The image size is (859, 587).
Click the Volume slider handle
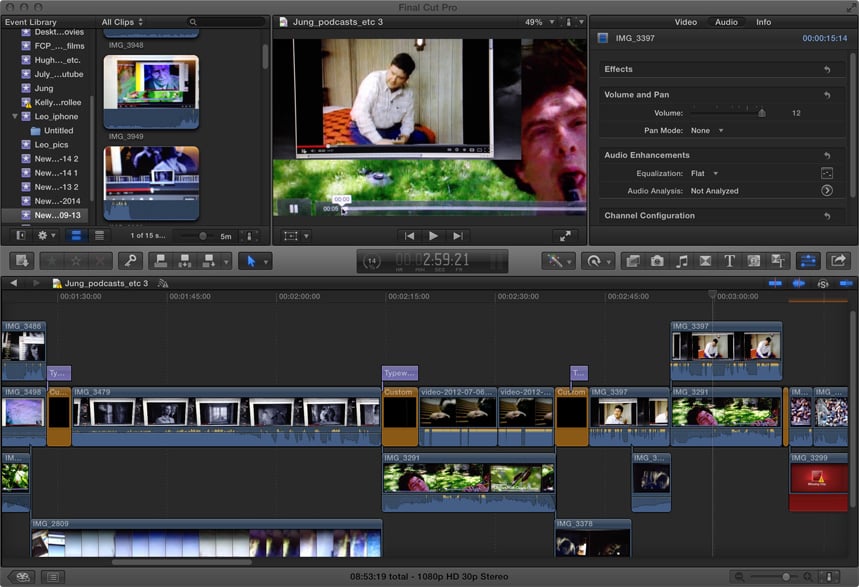pyautogui.click(x=761, y=113)
